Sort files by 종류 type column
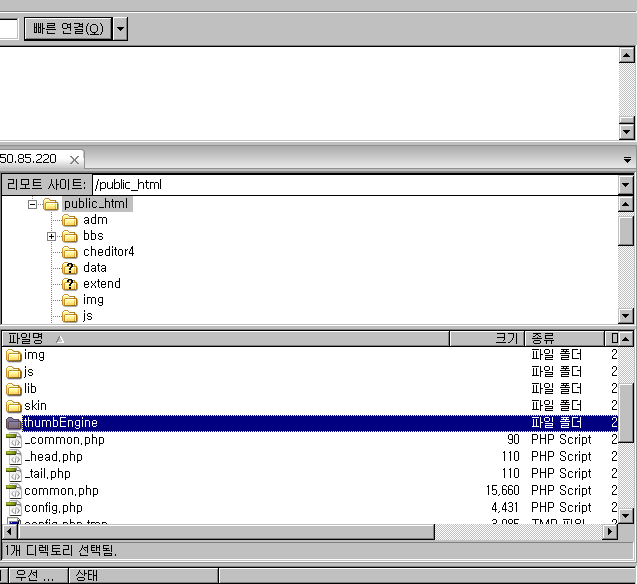Screen dimensions: 637x584 [x=545, y=338]
